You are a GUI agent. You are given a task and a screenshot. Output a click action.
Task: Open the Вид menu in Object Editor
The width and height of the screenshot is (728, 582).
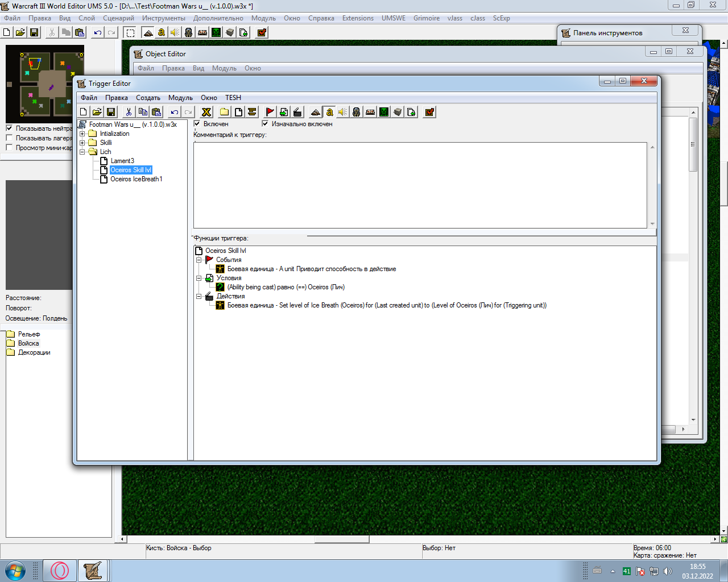[x=198, y=68]
